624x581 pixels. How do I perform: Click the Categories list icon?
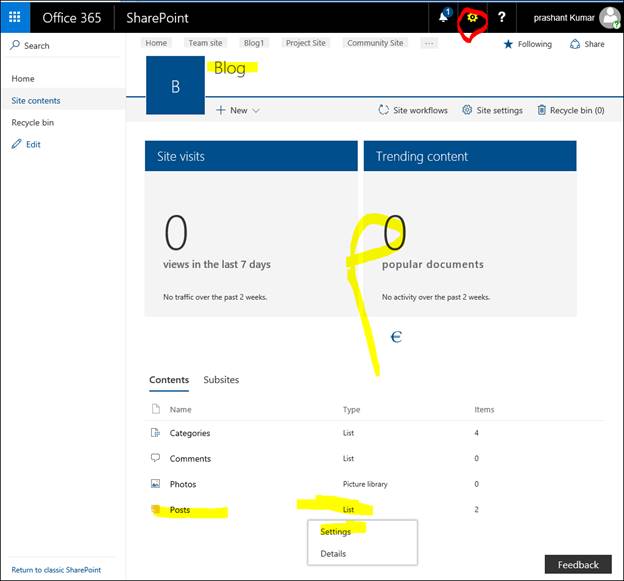tap(155, 433)
